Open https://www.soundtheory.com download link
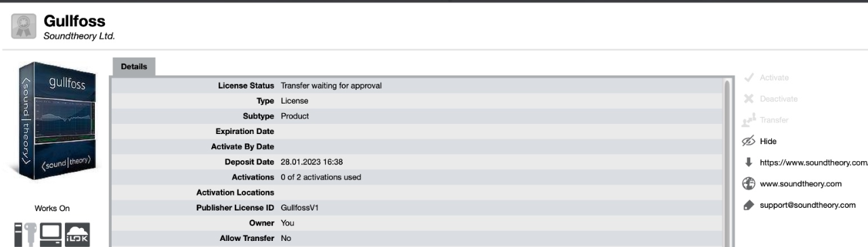 pyautogui.click(x=813, y=162)
